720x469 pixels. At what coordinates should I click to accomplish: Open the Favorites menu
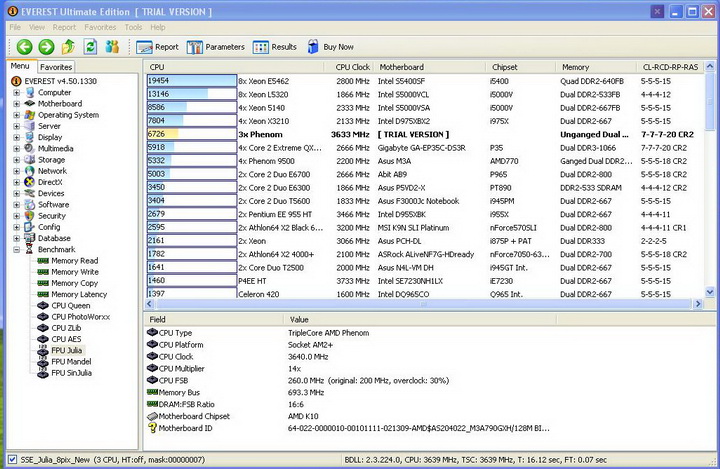[x=100, y=27]
